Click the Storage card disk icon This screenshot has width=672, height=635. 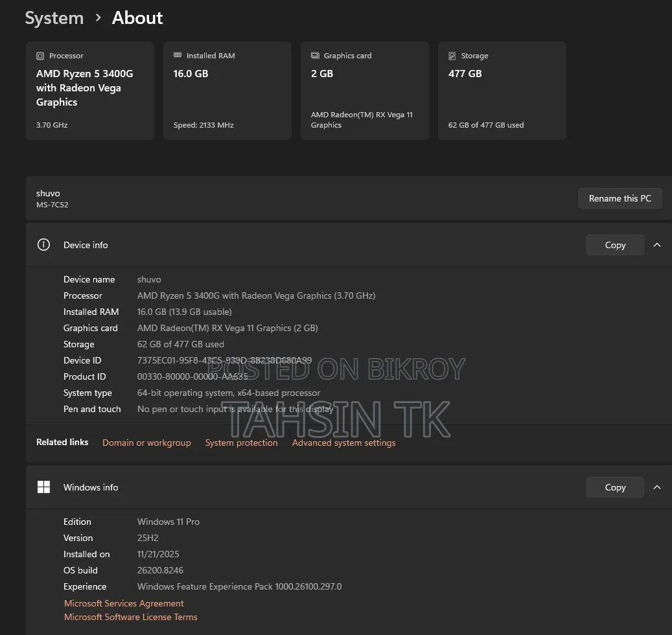(452, 56)
